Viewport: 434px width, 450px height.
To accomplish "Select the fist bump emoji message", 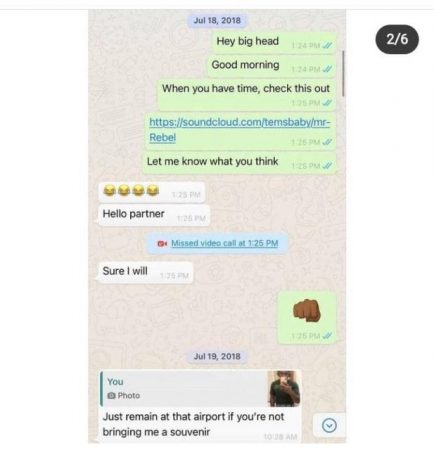I will click(307, 317).
